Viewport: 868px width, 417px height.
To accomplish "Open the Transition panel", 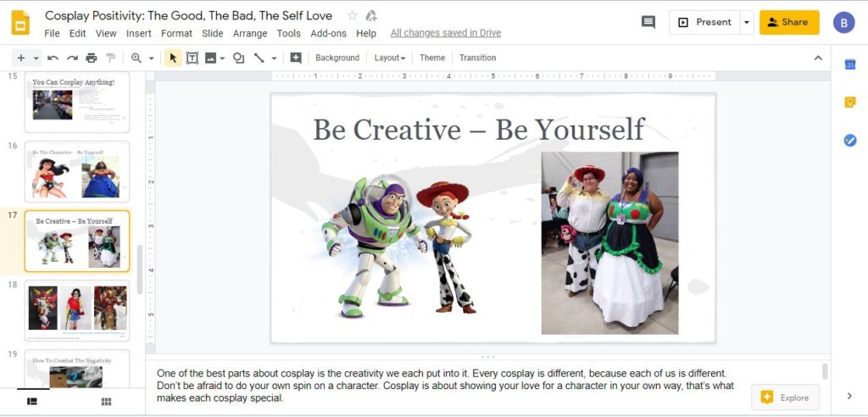I will point(478,58).
